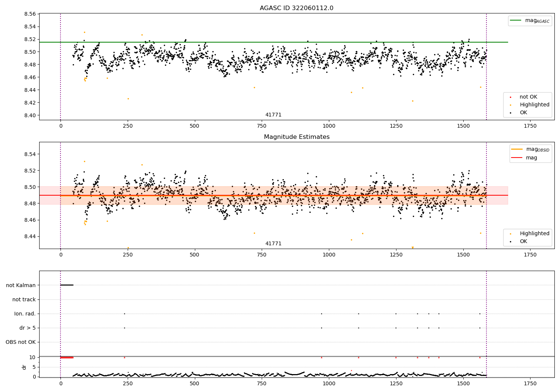The height and width of the screenshot is (392, 560).
Task: Click x-axis tick '1500' in the bottom plot
Action: pyautogui.click(x=463, y=383)
